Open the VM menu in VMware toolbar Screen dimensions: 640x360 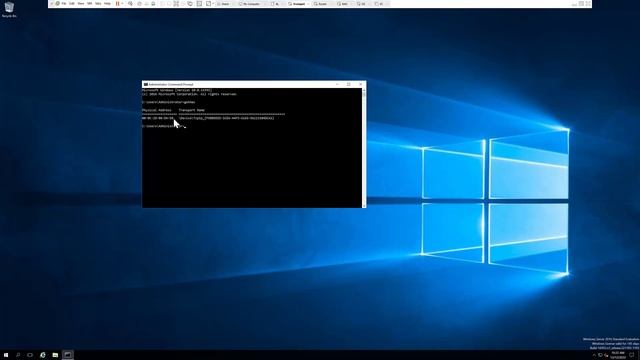(x=89, y=4)
